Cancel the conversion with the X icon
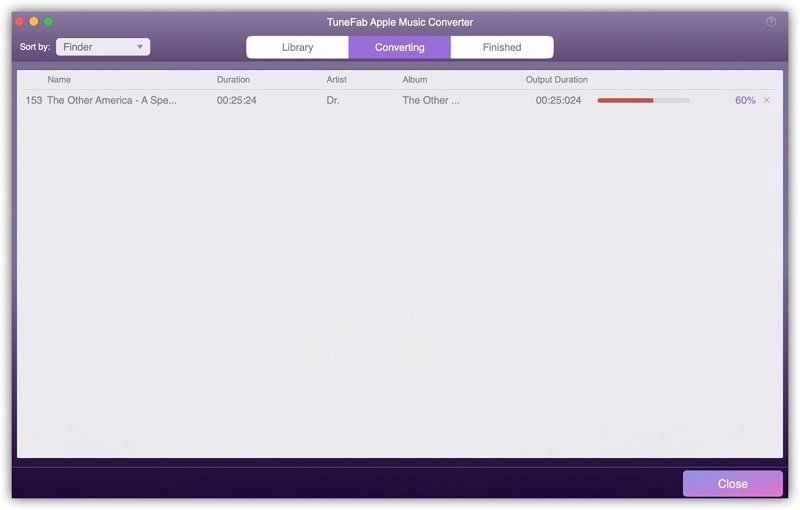 pos(767,100)
